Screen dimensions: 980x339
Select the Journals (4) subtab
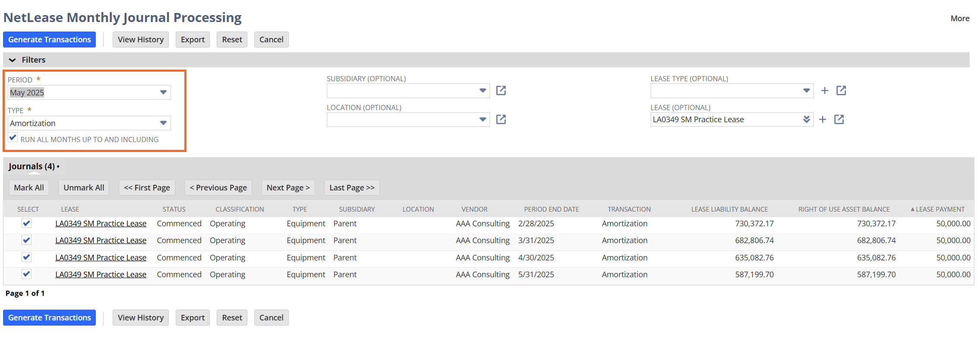click(x=32, y=167)
